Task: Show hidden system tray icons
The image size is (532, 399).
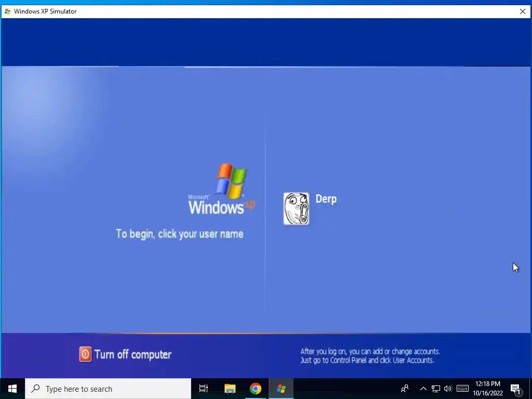Action: pyautogui.click(x=423, y=389)
